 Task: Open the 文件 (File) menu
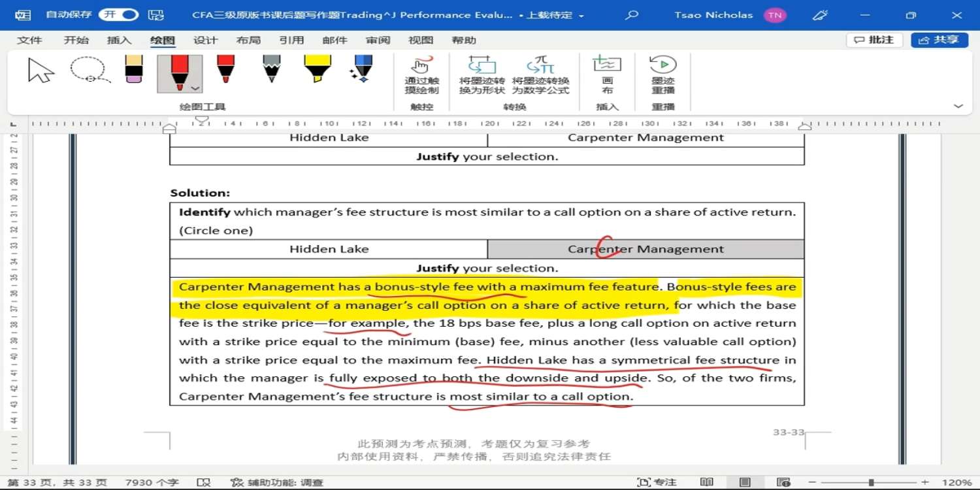29,41
